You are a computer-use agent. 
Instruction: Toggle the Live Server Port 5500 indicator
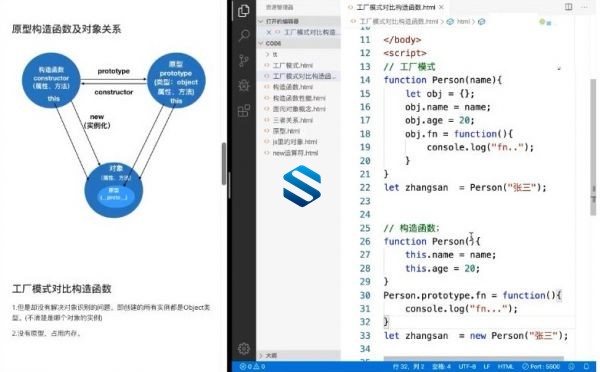click(x=541, y=366)
